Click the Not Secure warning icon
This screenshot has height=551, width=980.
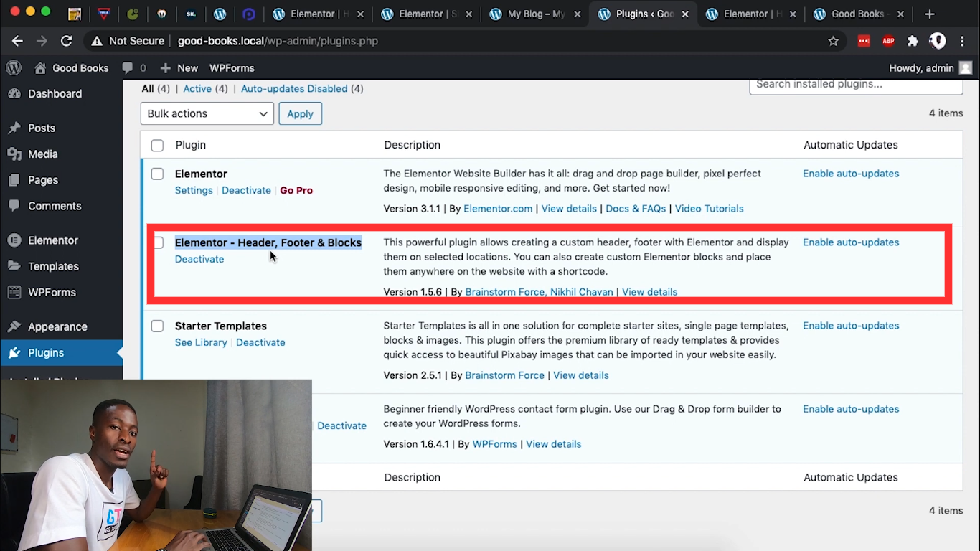pos(97,41)
